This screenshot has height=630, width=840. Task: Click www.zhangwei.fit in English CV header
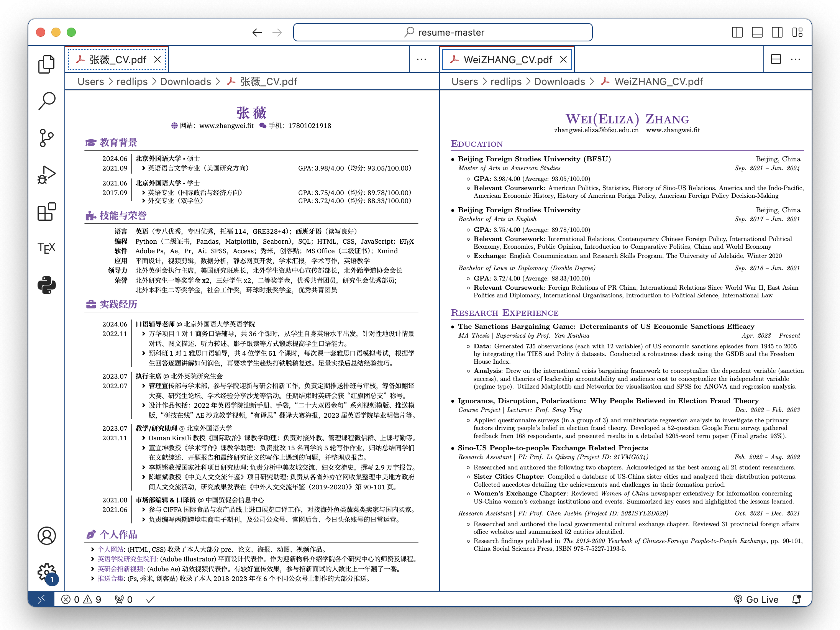673,130
